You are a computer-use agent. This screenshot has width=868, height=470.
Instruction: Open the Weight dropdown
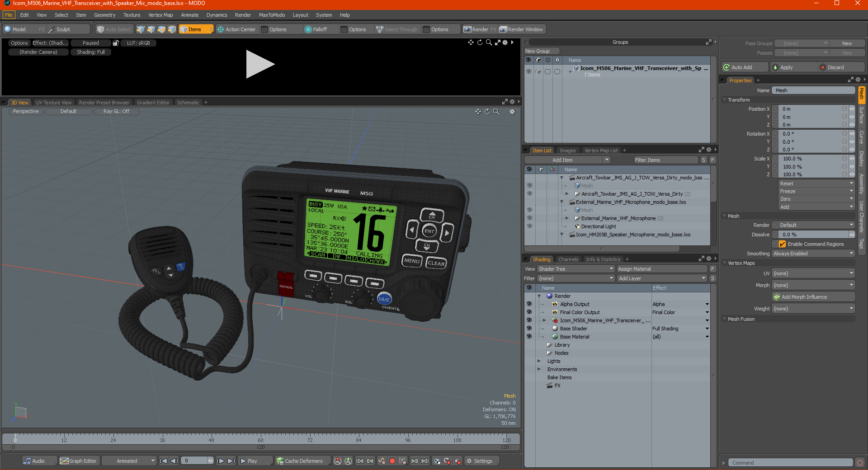tap(813, 309)
